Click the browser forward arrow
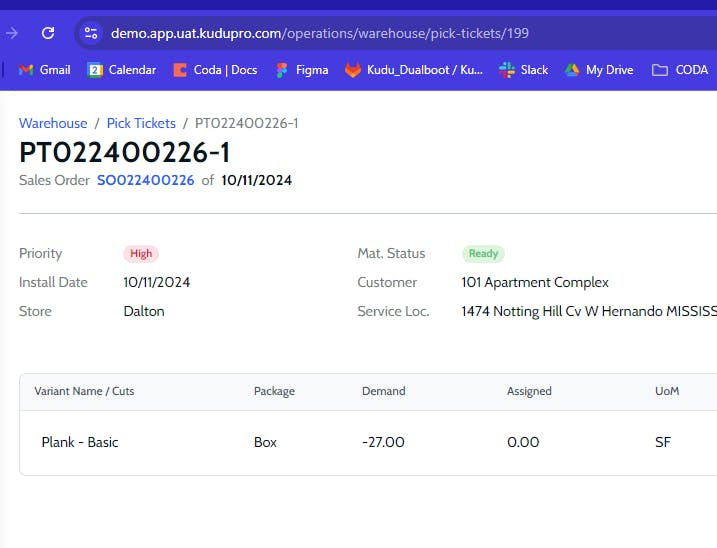The height and width of the screenshot is (548, 717). click(x=12, y=33)
